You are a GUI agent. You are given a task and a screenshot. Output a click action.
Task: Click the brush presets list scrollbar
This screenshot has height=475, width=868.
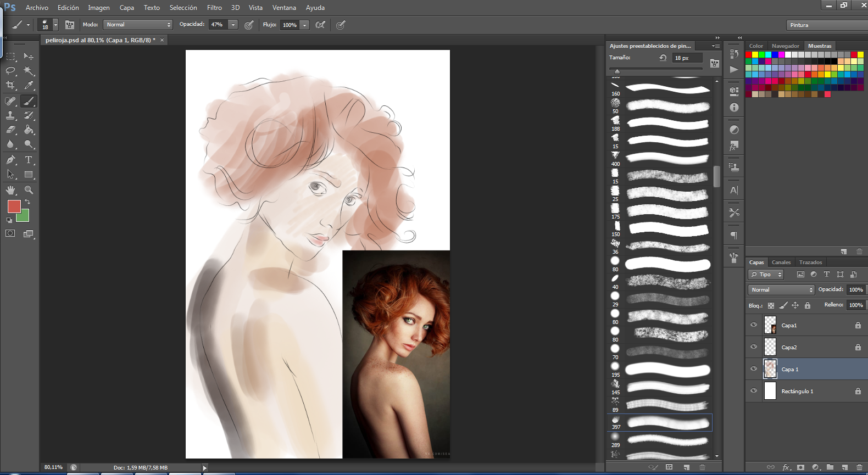(717, 176)
